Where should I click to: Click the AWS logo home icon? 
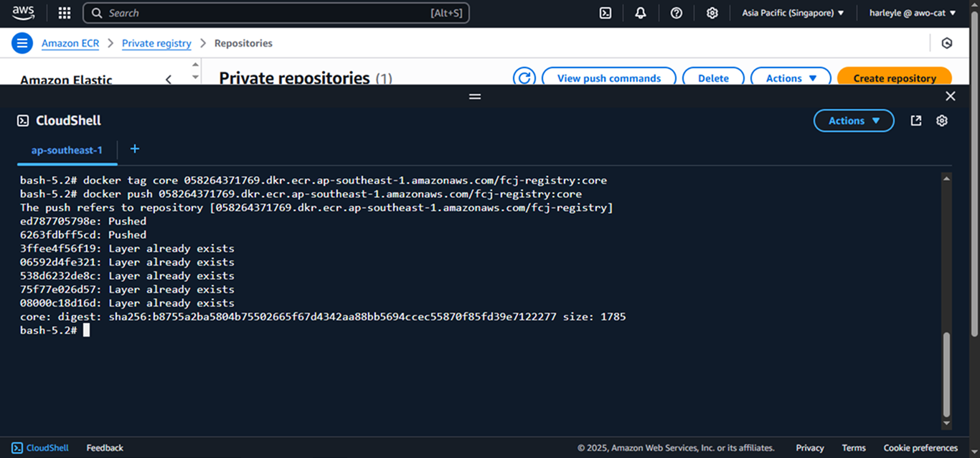click(23, 12)
